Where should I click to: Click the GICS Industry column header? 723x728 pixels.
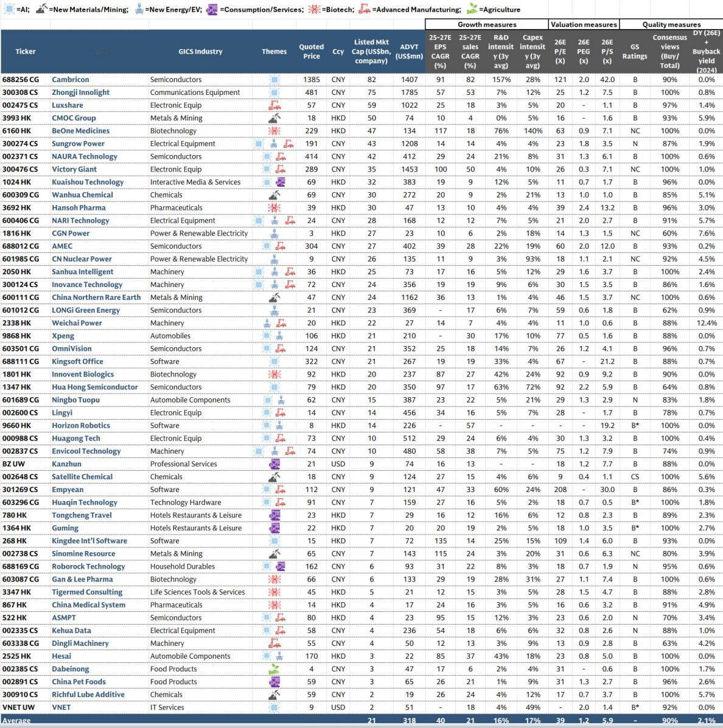click(x=200, y=52)
